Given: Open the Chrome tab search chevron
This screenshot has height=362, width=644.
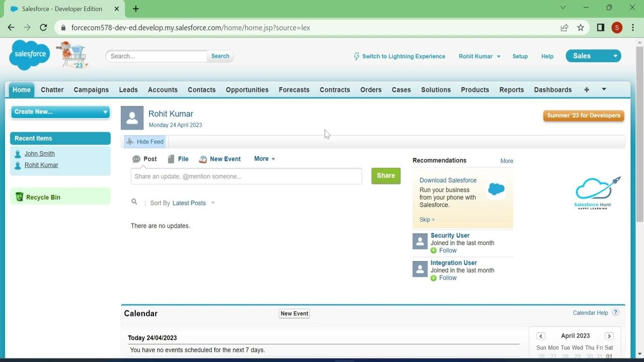Looking at the screenshot, I should tap(563, 8).
